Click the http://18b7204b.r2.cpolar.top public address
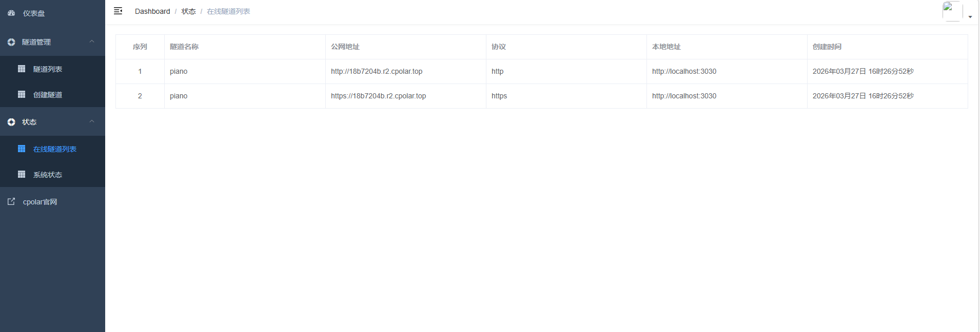The width and height of the screenshot is (980, 332). (x=377, y=71)
